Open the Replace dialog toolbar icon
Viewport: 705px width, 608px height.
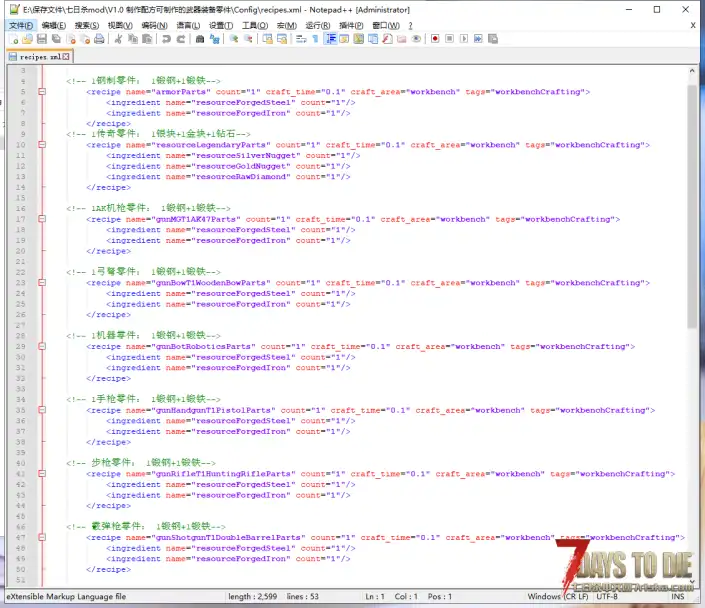point(214,39)
